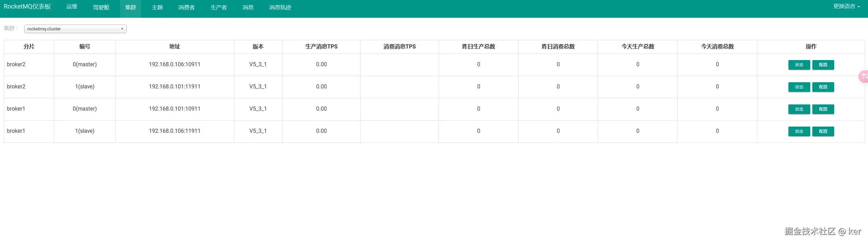Click the 集群 label beside the selector
The width and height of the screenshot is (868, 243).
(11, 28)
